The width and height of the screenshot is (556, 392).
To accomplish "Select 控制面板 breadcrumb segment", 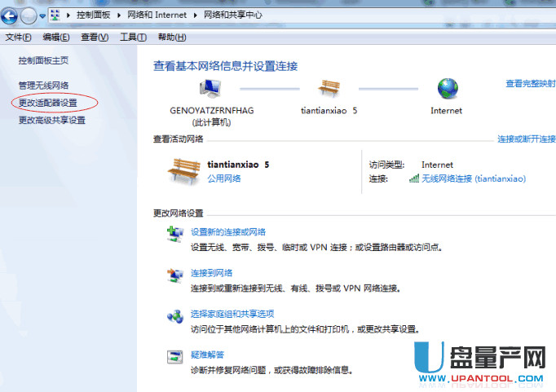I will click(93, 15).
